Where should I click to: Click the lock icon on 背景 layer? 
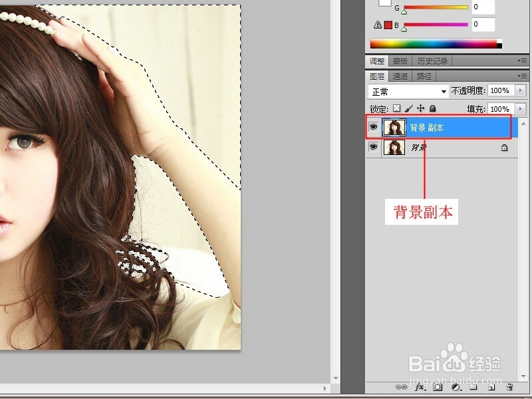click(x=504, y=148)
